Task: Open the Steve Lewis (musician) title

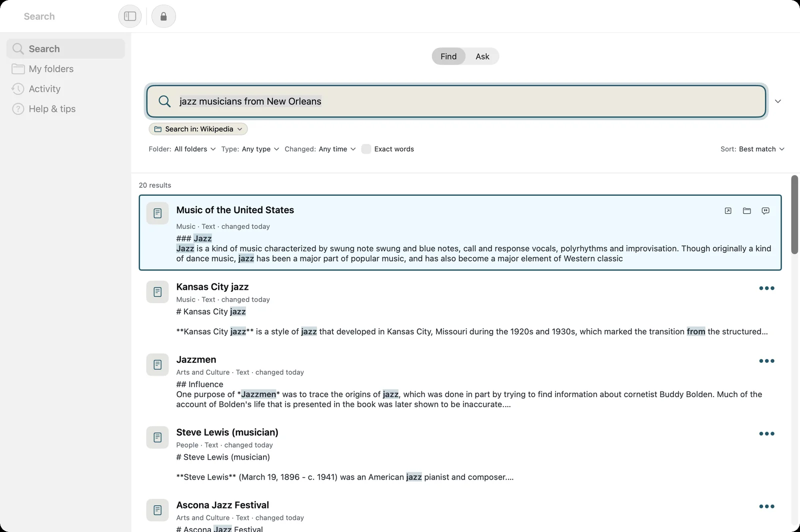Action: (227, 433)
